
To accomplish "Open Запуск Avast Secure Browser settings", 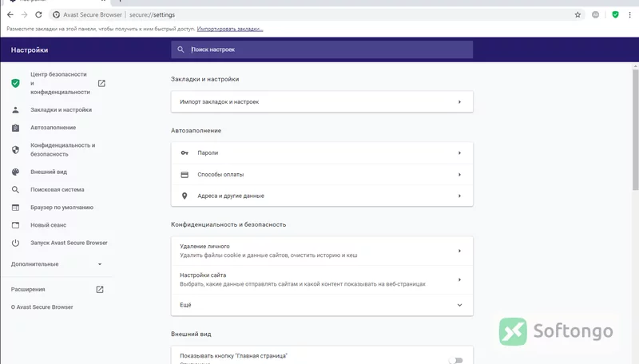I will tap(69, 243).
